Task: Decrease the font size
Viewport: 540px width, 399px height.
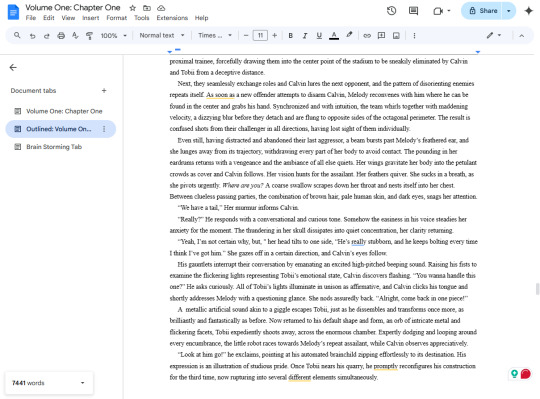Action: [x=246, y=35]
